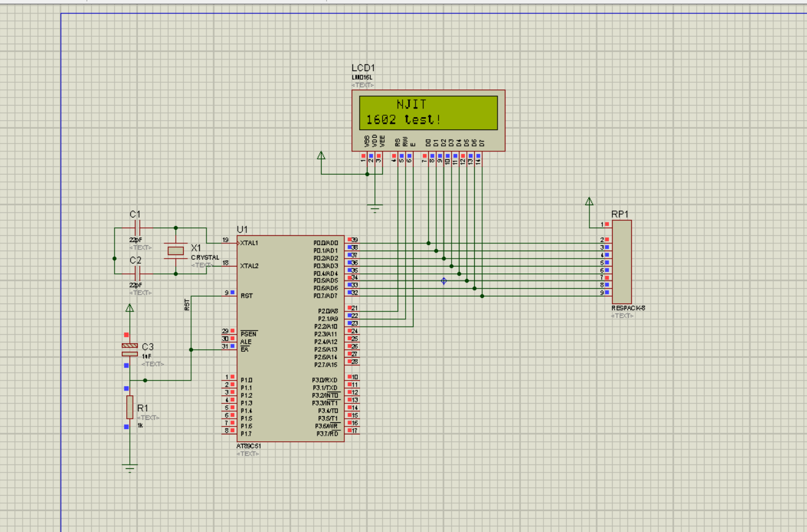
Task: Click the 22pF value under C2
Action: click(135, 285)
